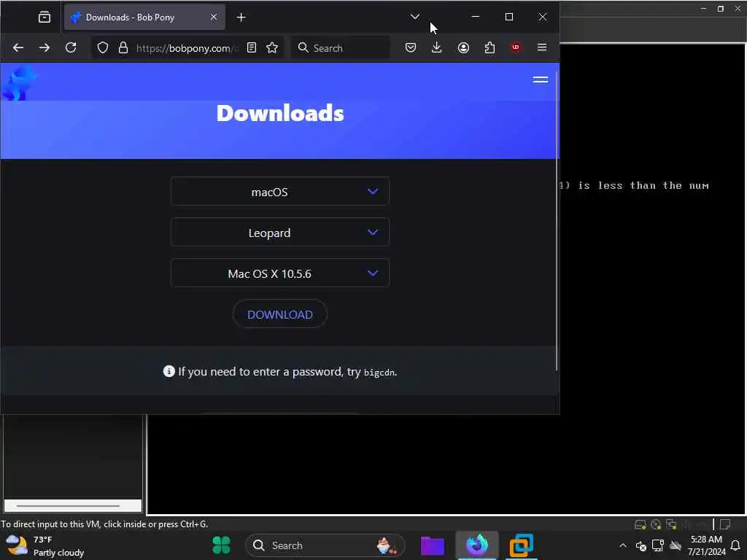
Task: Open the notifications bell
Action: (x=735, y=545)
